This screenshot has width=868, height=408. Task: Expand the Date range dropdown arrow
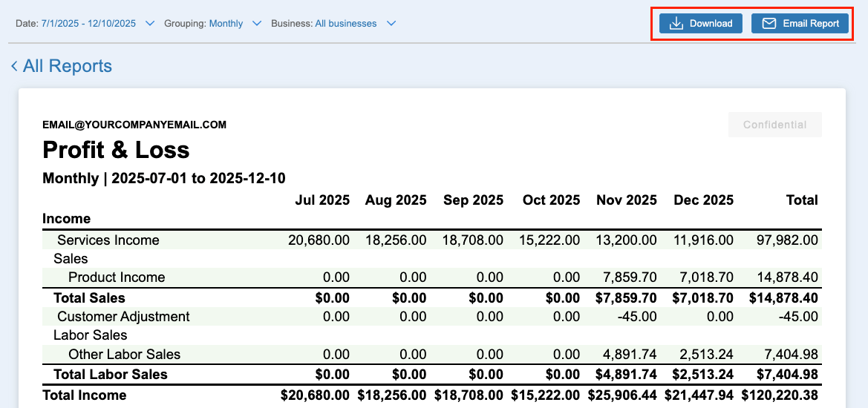point(150,24)
